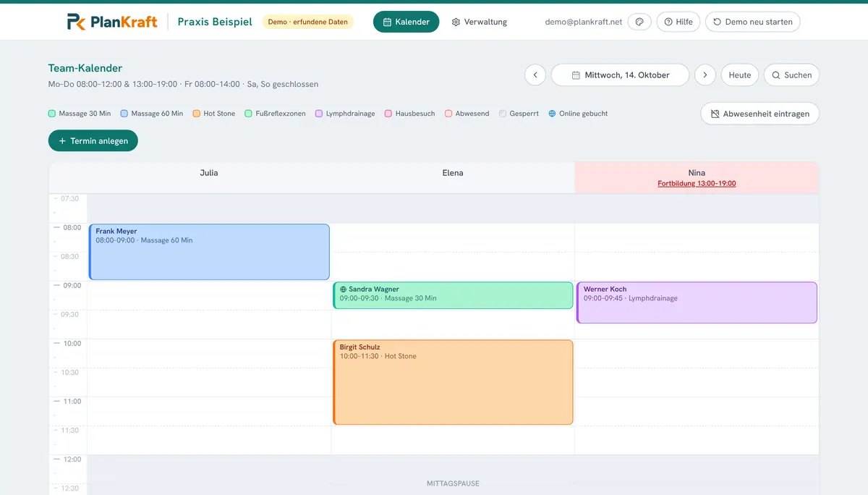This screenshot has width=868, height=495.
Task: Open Sandra Wagner Massage 30 Min appointment
Action: pyautogui.click(x=453, y=295)
